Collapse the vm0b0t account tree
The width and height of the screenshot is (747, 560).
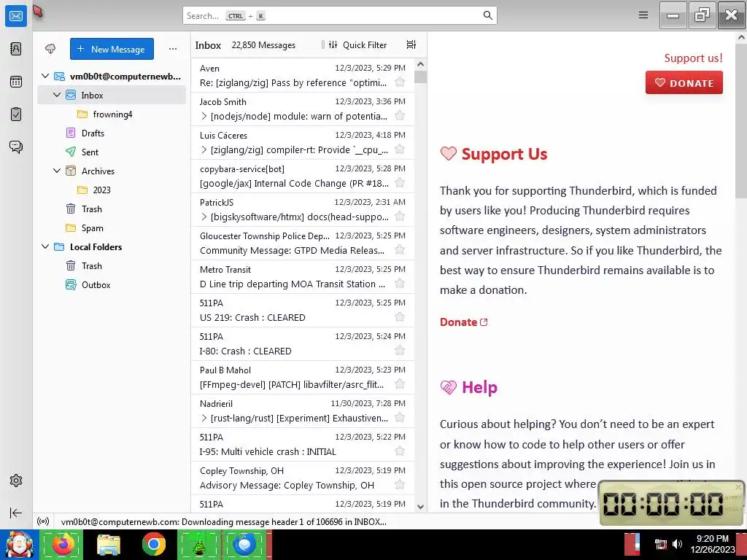[45, 76]
